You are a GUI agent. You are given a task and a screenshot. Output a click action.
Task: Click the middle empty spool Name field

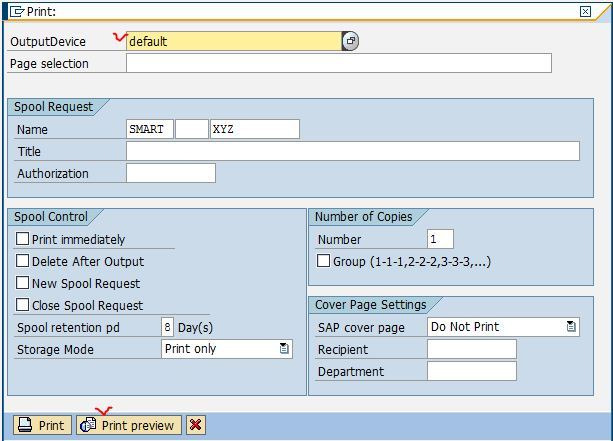point(192,129)
